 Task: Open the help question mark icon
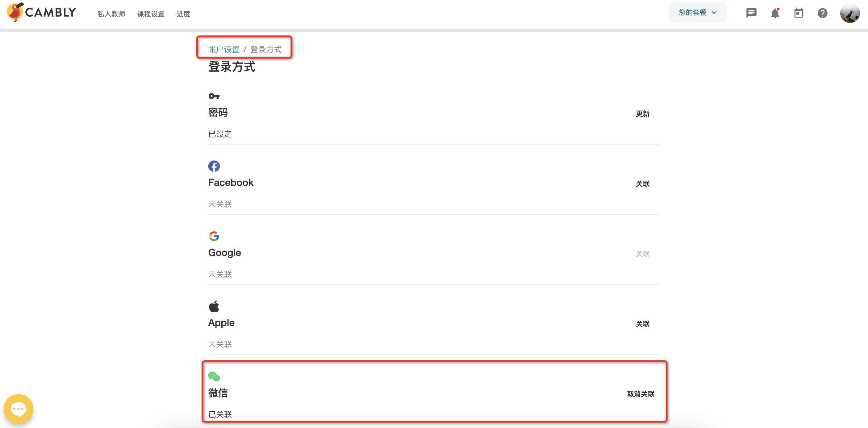pos(822,13)
